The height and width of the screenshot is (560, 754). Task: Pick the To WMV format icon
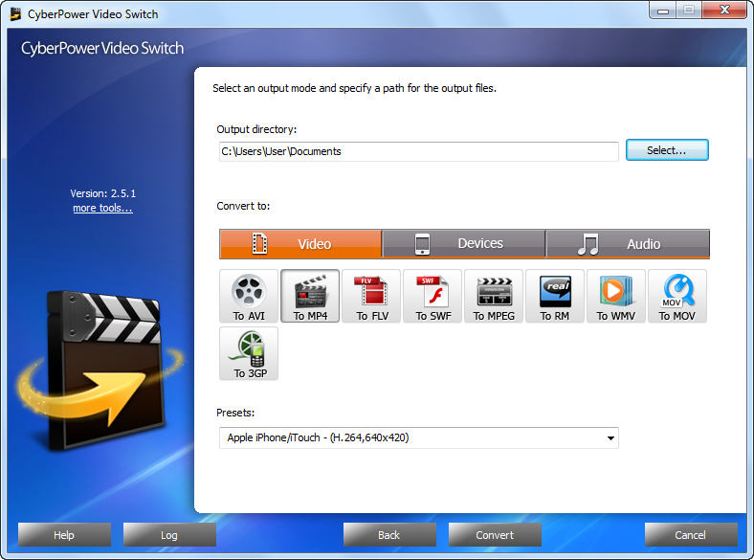(616, 296)
